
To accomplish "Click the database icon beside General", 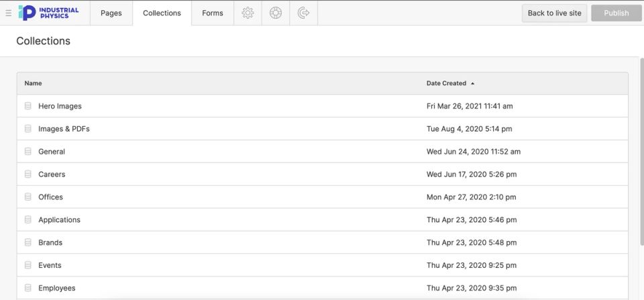I will point(28,152).
